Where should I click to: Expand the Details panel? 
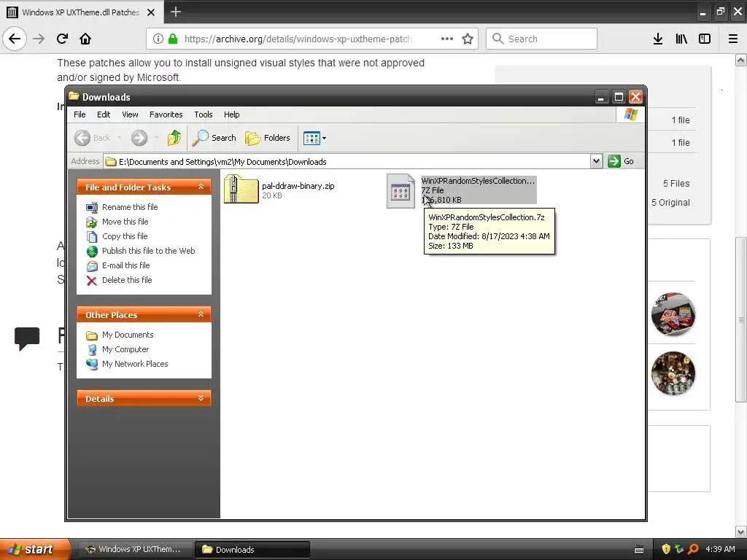[201, 398]
